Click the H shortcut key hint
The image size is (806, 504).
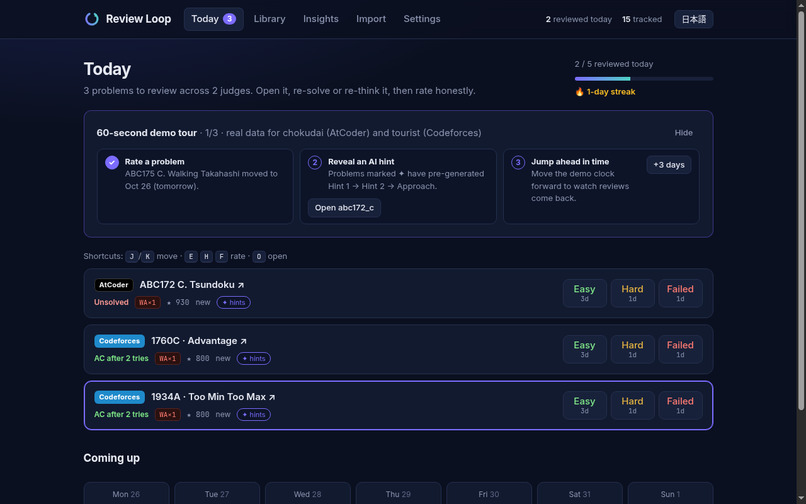(x=206, y=256)
